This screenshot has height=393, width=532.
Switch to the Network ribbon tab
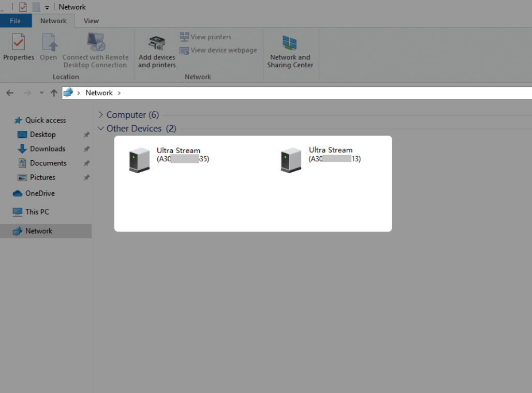[53, 21]
